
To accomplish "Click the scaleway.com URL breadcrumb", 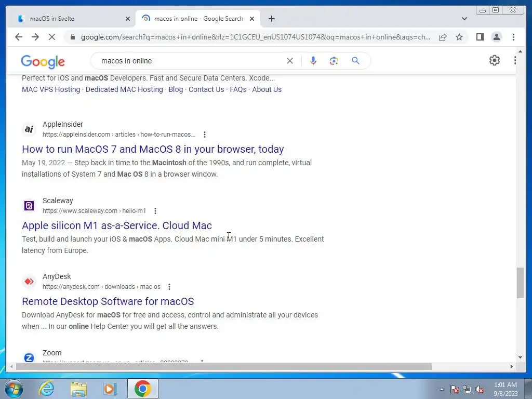I will [x=95, y=211].
